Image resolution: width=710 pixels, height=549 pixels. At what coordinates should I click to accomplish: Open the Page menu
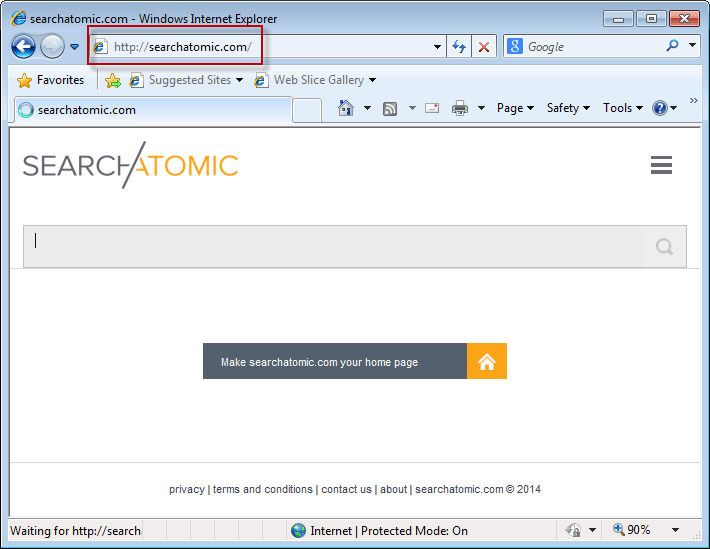pos(515,108)
